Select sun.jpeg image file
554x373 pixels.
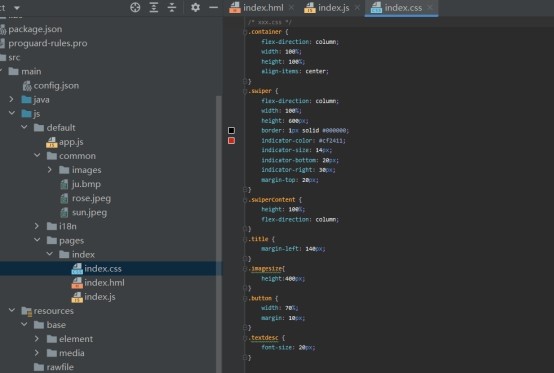89,212
